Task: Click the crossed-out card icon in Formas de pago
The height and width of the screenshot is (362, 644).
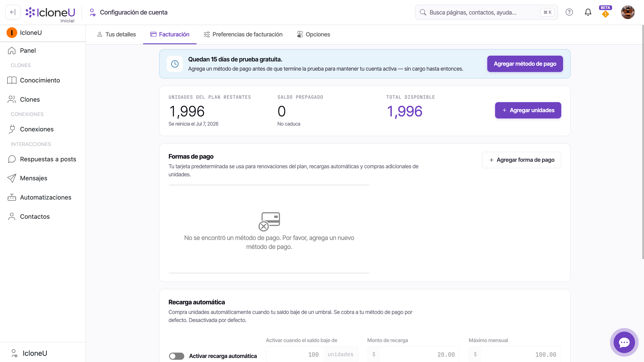Action: click(269, 222)
